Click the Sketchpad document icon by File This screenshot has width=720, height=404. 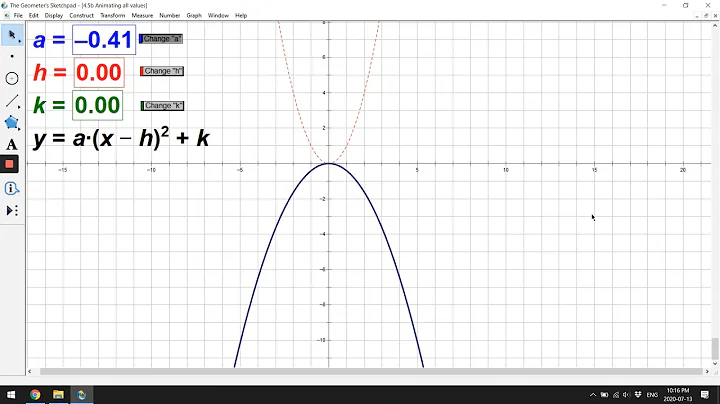6,16
